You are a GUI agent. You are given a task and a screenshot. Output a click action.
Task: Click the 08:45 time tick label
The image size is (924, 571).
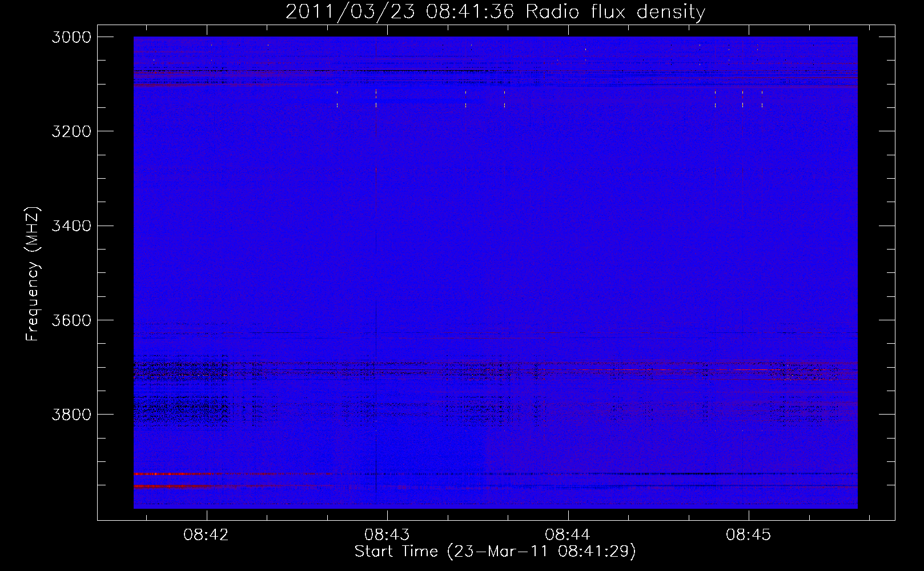(x=749, y=535)
